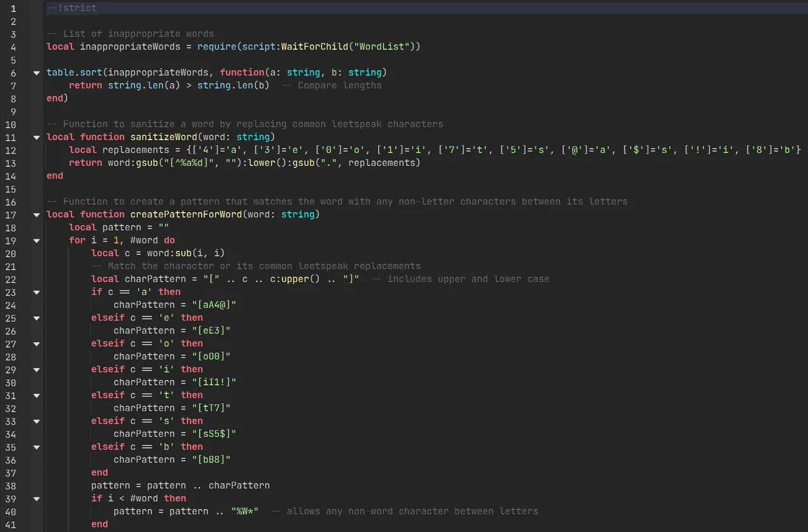Collapse the "elseif c == 'o'" fold on line 27
This screenshot has width=808, height=532.
(x=37, y=344)
